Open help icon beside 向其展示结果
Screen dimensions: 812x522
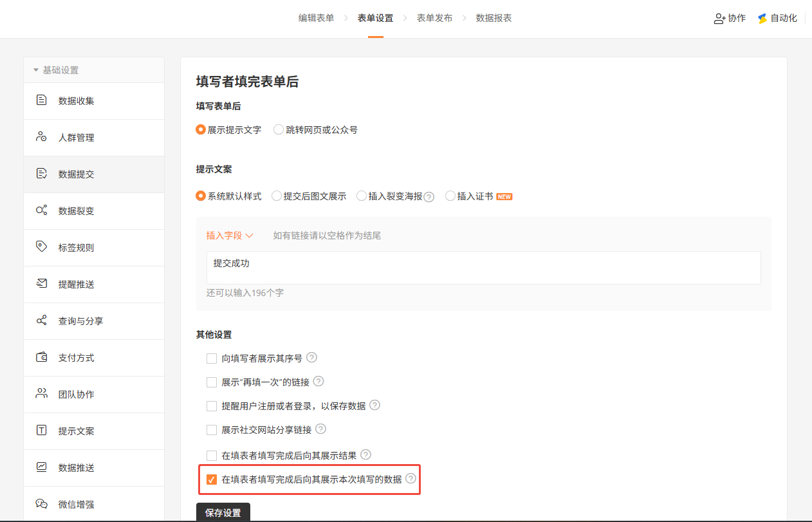point(365,455)
